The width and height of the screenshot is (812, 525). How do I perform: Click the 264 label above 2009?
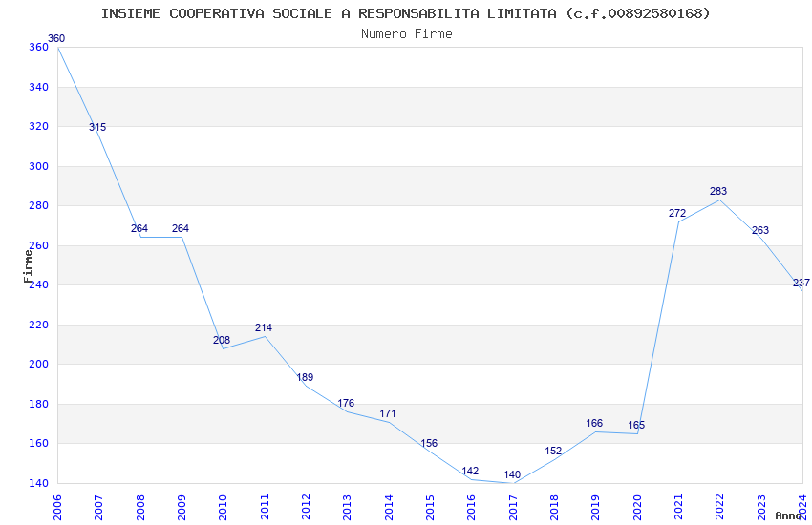point(181,228)
